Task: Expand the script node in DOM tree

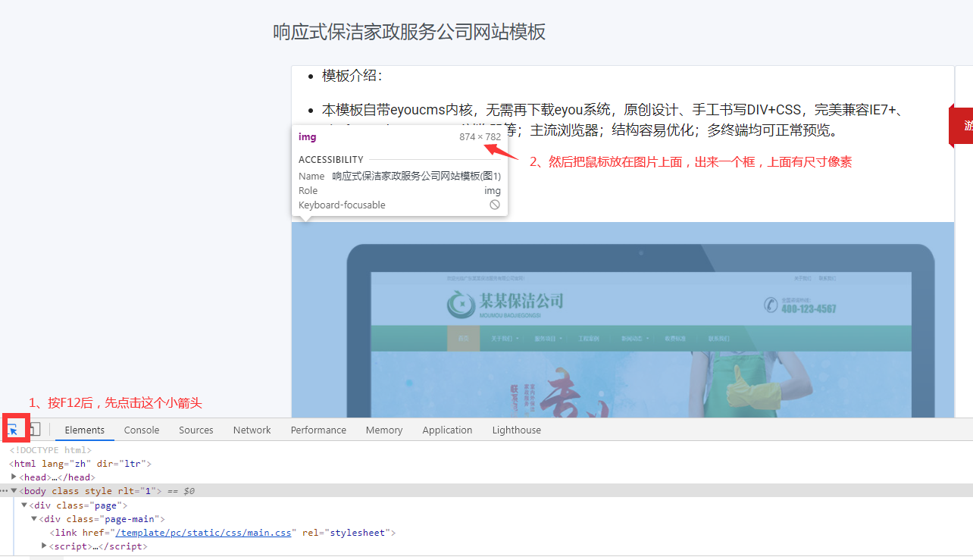Action: click(44, 546)
